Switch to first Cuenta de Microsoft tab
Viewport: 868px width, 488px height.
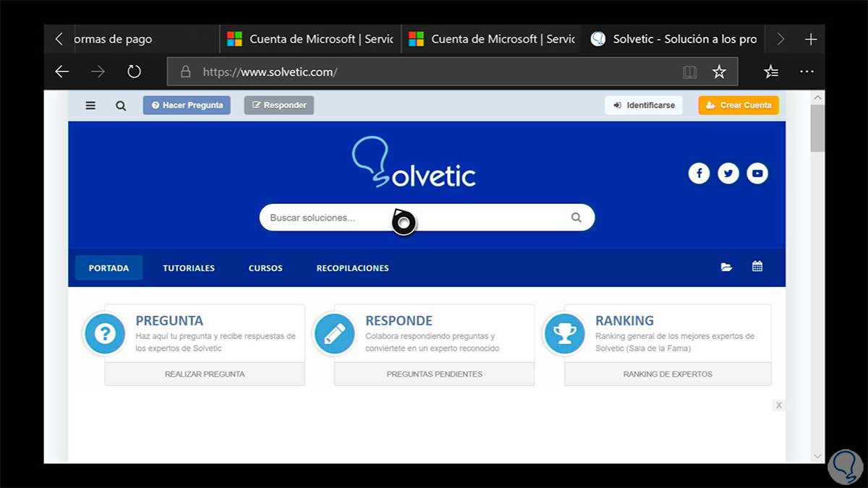point(310,39)
